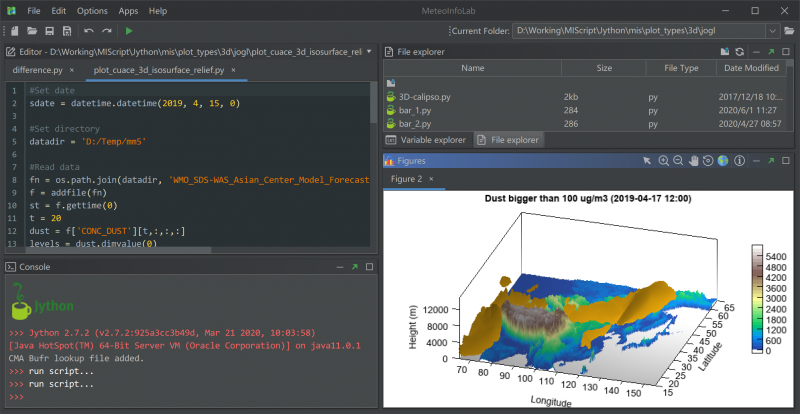Switch to the Variable explorer tab
Screen dimensions: 800x414
(427, 140)
